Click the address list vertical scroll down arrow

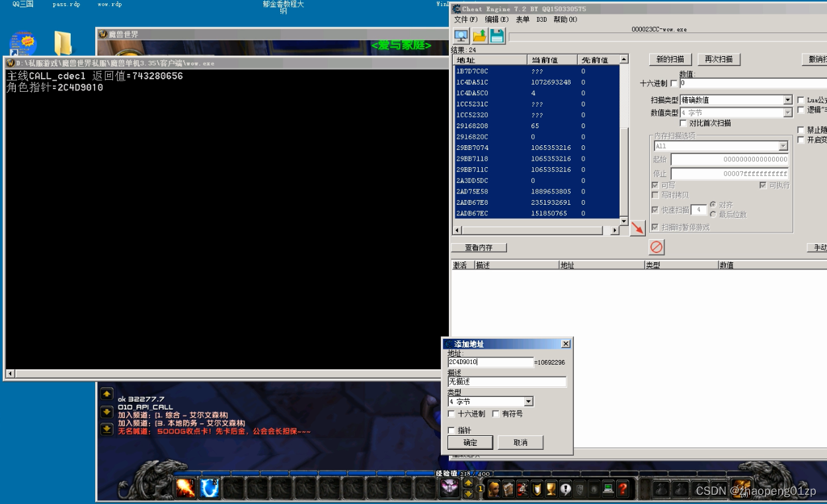coord(623,221)
